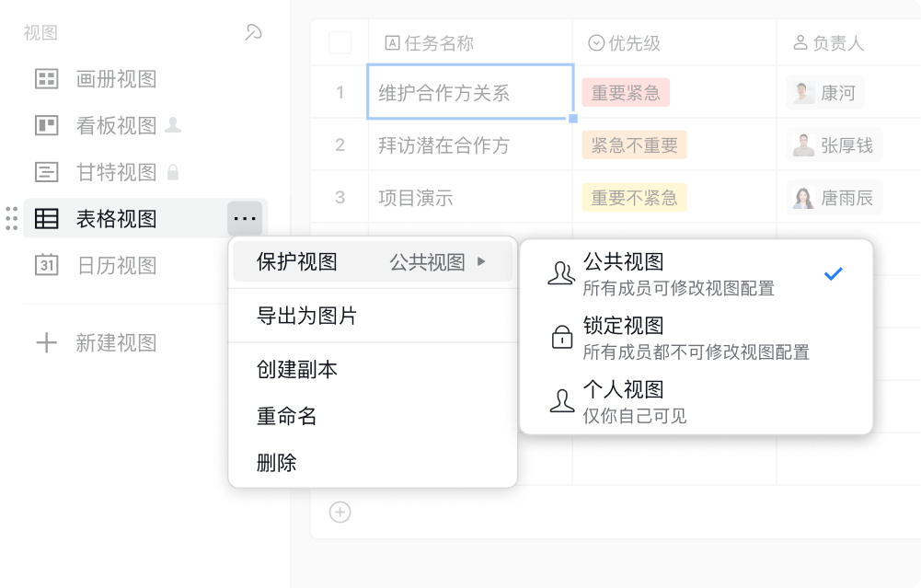Viewport: 921px width, 588px height.
Task: Click the search icon beside 视图 header
Action: (253, 32)
